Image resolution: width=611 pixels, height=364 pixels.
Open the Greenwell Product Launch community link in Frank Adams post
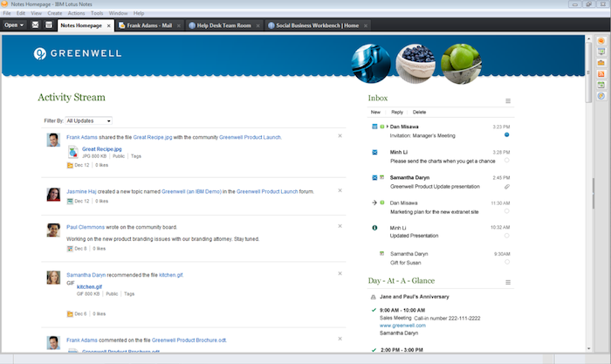[250, 137]
